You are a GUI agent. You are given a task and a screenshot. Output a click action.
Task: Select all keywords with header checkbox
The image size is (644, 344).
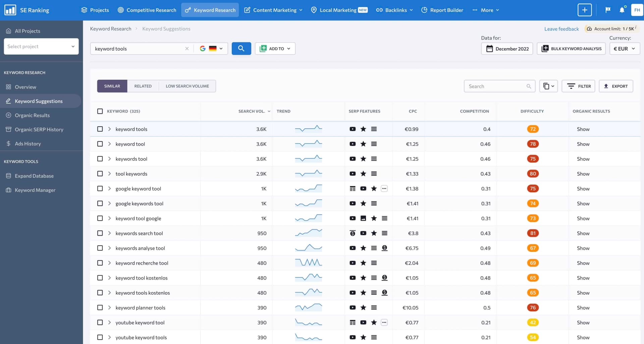[x=100, y=111]
